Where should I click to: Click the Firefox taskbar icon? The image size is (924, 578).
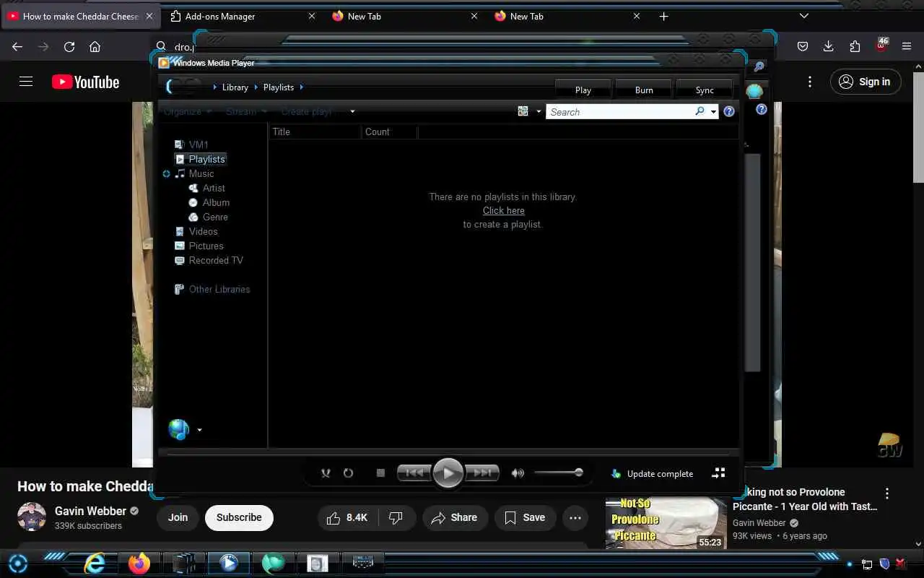[x=139, y=563]
